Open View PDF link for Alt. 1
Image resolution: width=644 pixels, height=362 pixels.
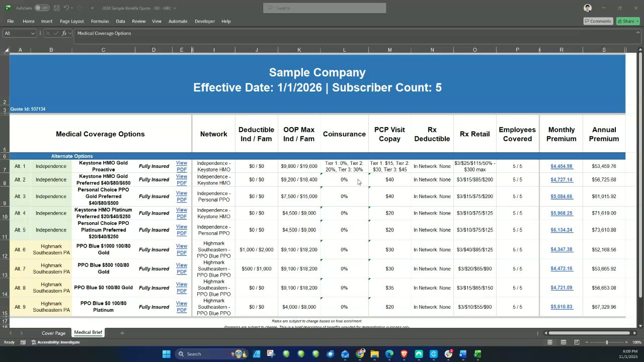(x=182, y=166)
